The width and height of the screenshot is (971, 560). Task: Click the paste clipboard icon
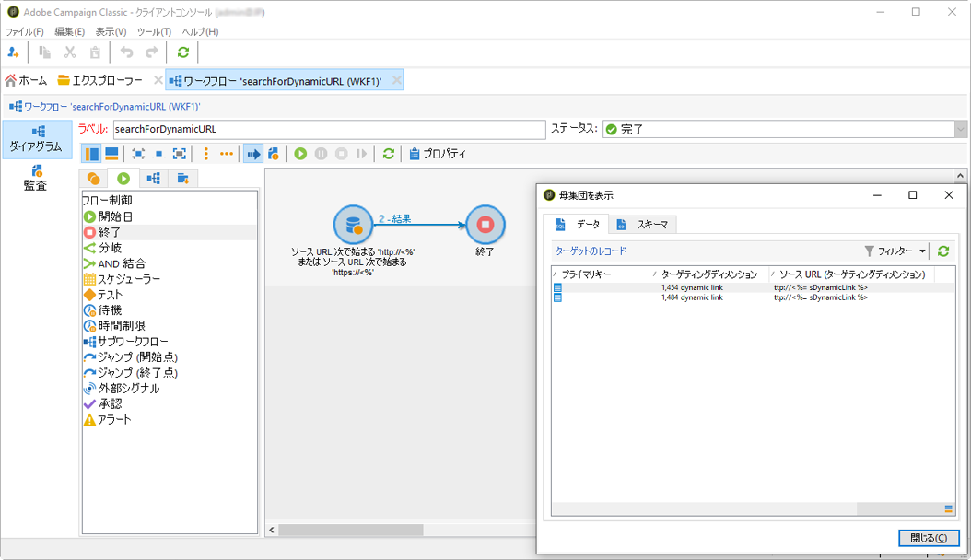tap(95, 52)
